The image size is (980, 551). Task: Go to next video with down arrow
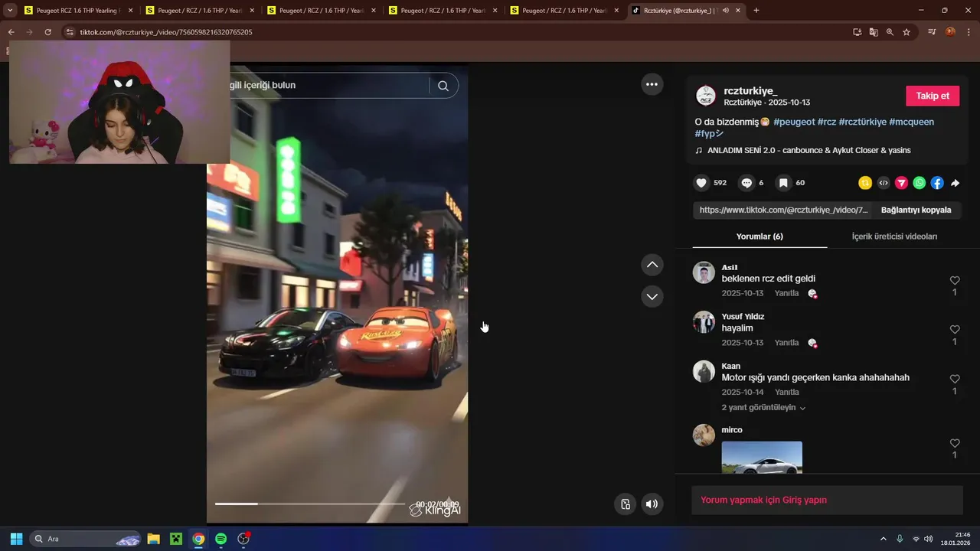coord(652,296)
